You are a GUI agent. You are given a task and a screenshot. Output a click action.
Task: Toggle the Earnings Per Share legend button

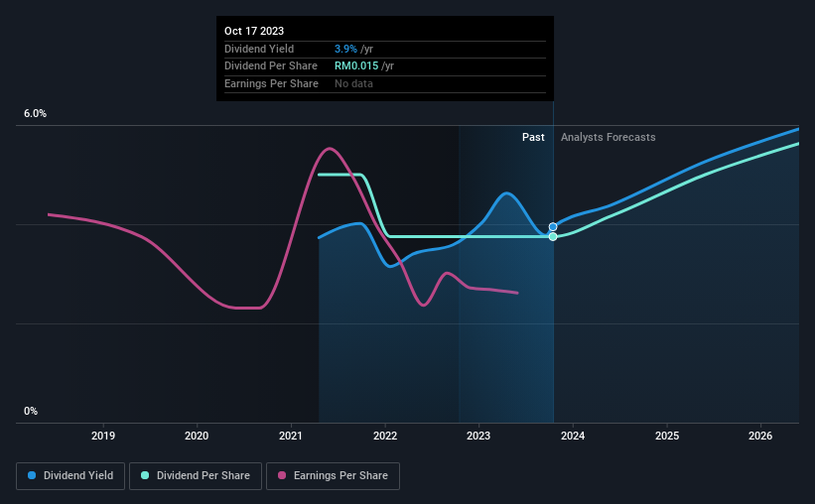tap(333, 476)
